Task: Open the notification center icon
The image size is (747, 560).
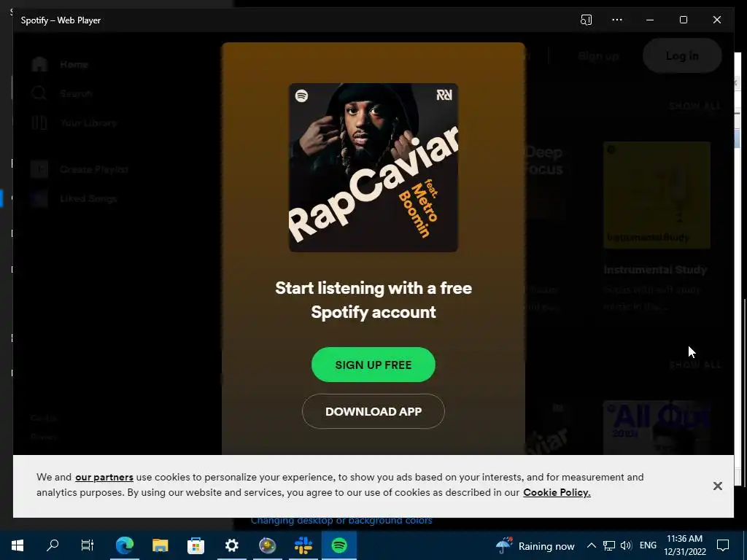Action: point(723,545)
